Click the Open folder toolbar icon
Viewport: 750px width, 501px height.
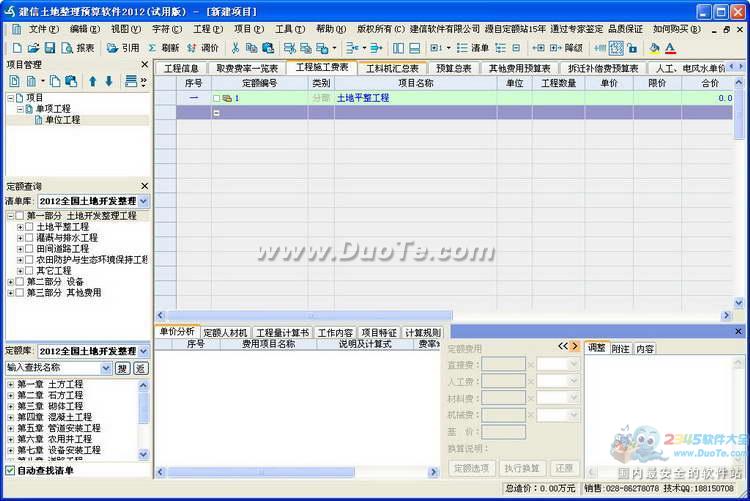tap(33, 47)
